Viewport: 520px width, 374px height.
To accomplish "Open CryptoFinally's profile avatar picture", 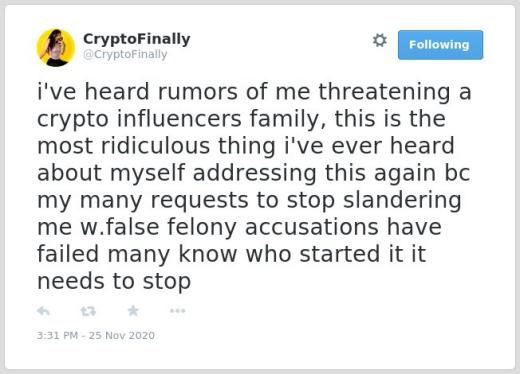I will pyautogui.click(x=56, y=48).
